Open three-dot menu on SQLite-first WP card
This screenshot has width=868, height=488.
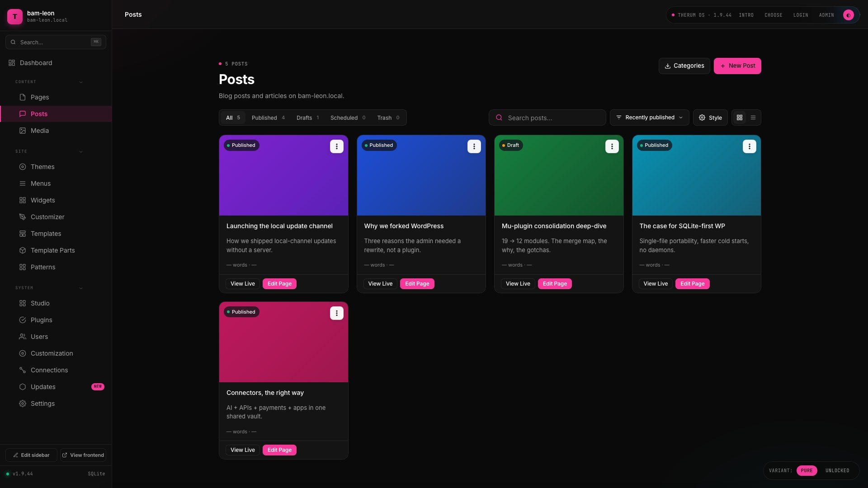pos(749,146)
